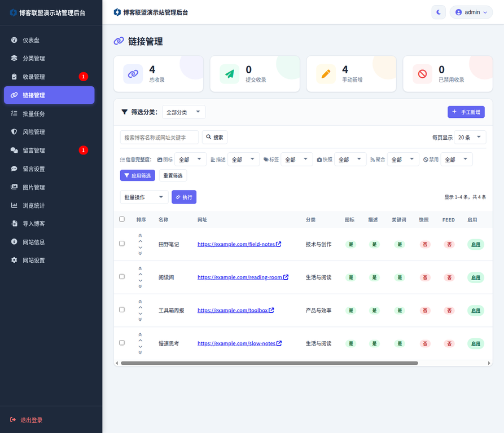Open 风险管理 sidebar item
Screen dimensions: 504x433
49,132
